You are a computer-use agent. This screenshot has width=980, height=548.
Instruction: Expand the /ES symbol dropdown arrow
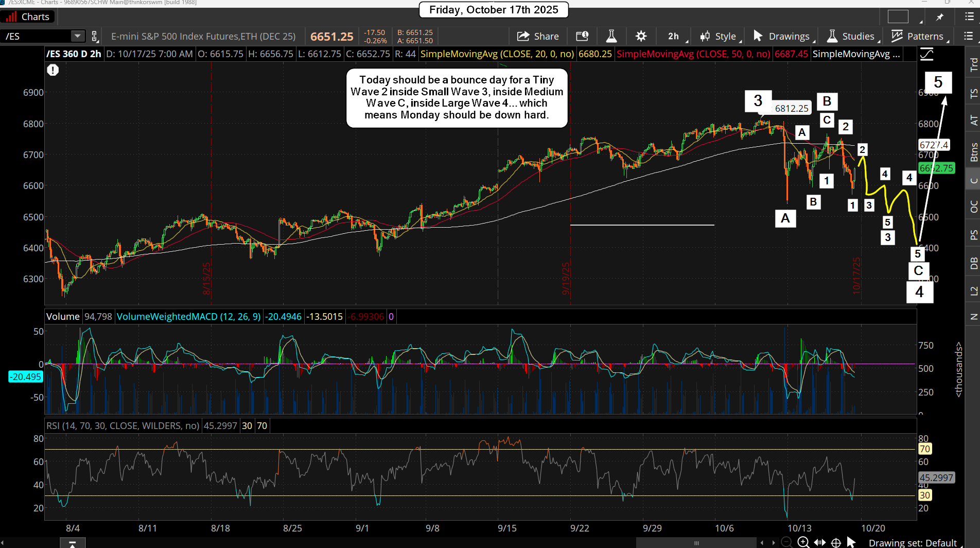pyautogui.click(x=78, y=36)
